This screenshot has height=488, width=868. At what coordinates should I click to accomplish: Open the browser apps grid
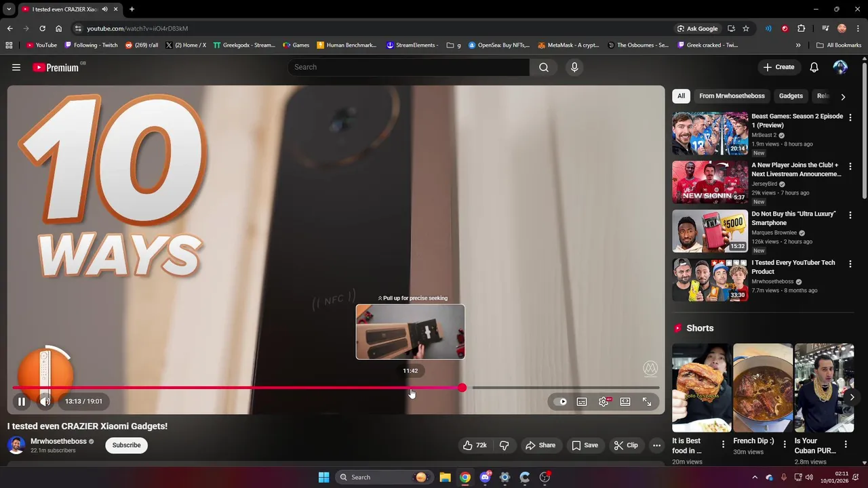pos(9,45)
